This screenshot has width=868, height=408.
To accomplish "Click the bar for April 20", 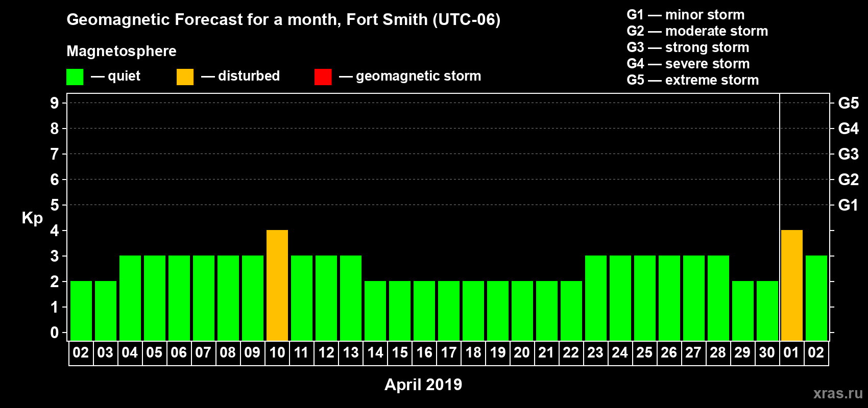I will coord(522,311).
